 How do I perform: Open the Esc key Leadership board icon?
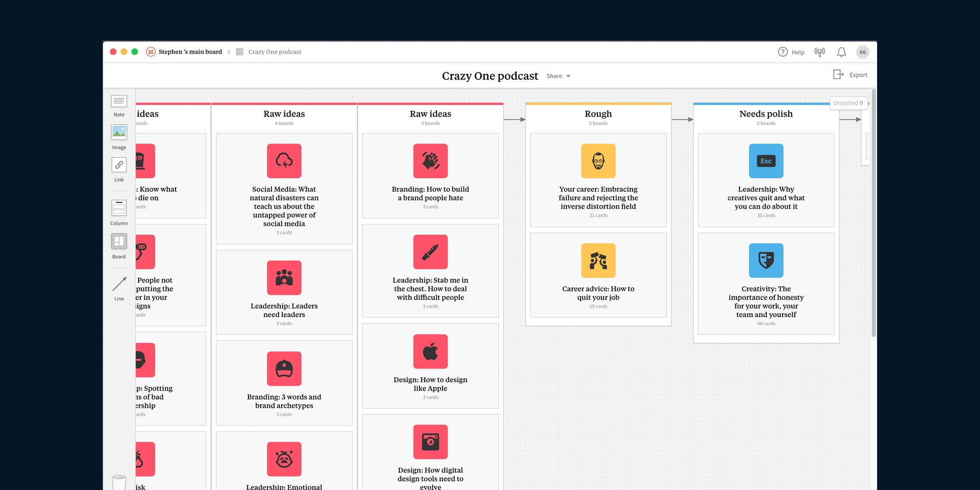point(766,161)
